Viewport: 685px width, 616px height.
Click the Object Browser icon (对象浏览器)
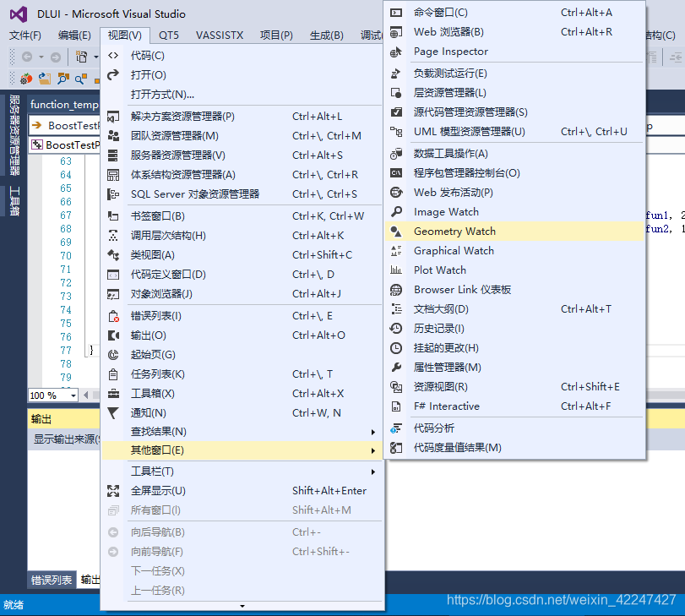[x=113, y=294]
